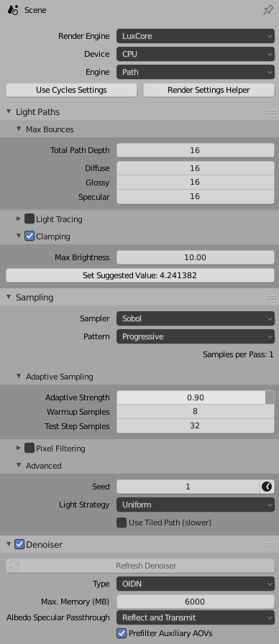Enable the Light Tracing checkbox
Image resolution: width=279 pixels, height=644 pixels.
pos(29,219)
